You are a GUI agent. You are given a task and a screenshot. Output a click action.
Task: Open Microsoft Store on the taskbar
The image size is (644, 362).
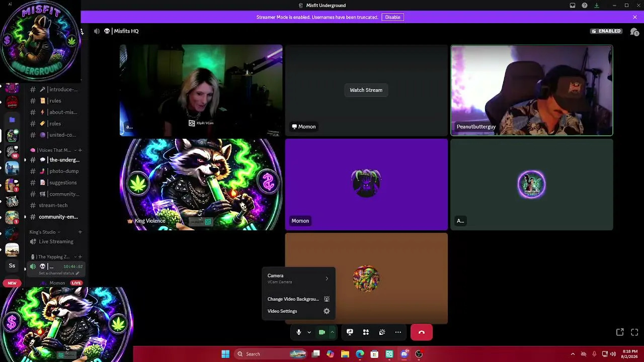374,354
